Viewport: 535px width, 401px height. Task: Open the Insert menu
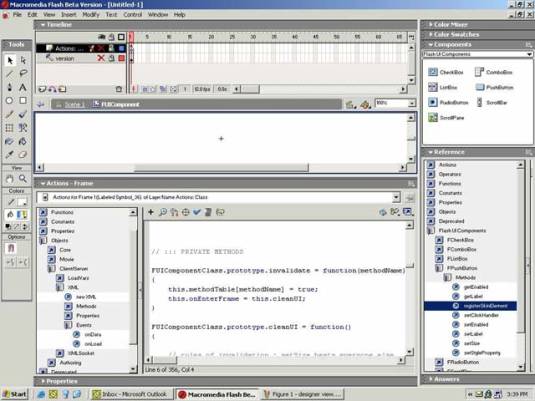69,15
